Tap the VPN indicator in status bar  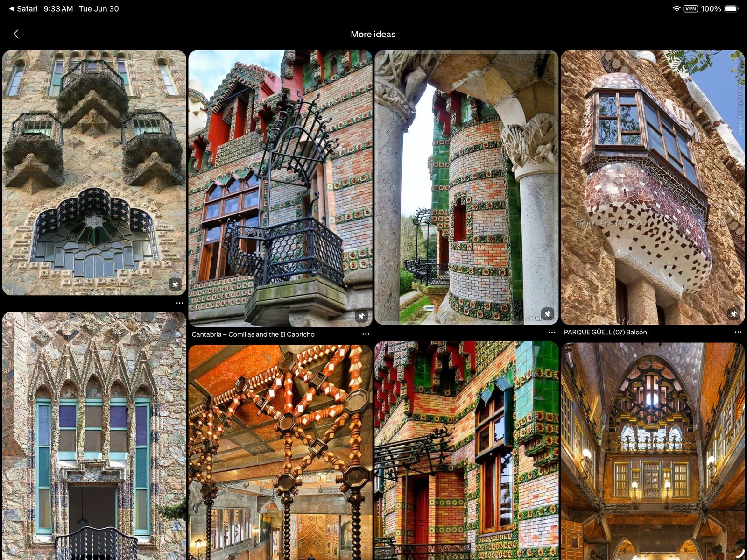coord(691,9)
